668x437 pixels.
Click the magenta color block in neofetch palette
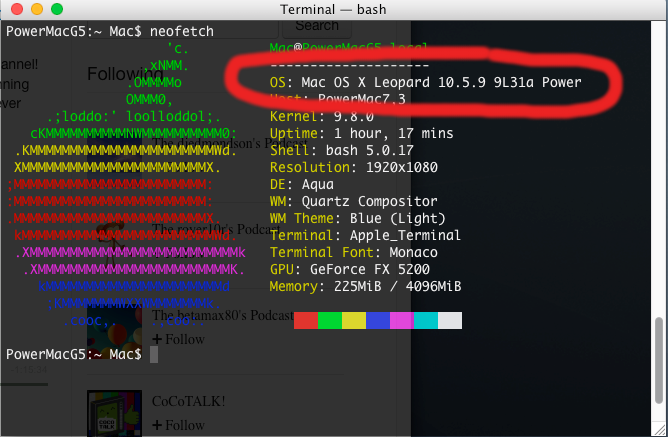[402, 320]
